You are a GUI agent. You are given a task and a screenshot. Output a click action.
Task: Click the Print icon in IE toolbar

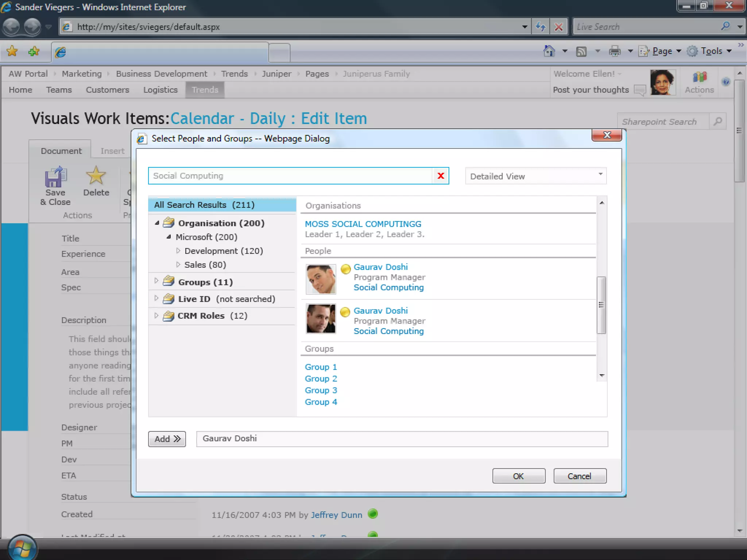[x=615, y=51]
